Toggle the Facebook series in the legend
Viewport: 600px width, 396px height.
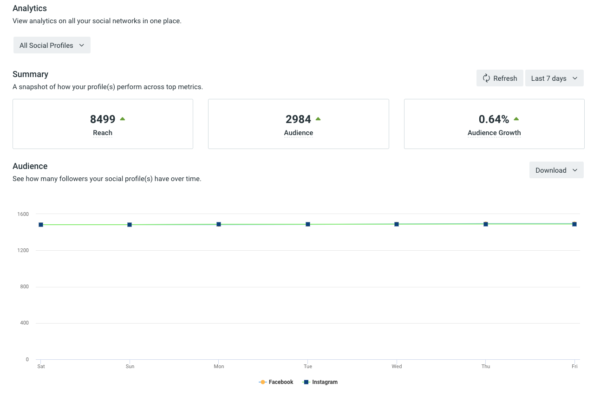276,382
